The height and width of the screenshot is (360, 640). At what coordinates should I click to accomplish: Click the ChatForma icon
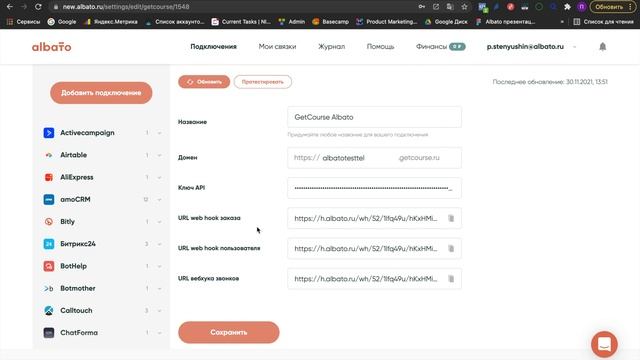pos(49,333)
